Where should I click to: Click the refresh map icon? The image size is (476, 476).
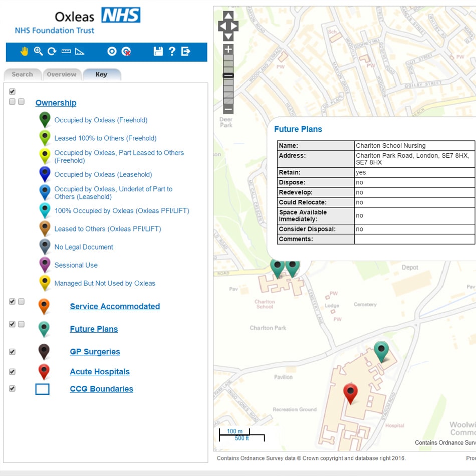[x=52, y=51]
